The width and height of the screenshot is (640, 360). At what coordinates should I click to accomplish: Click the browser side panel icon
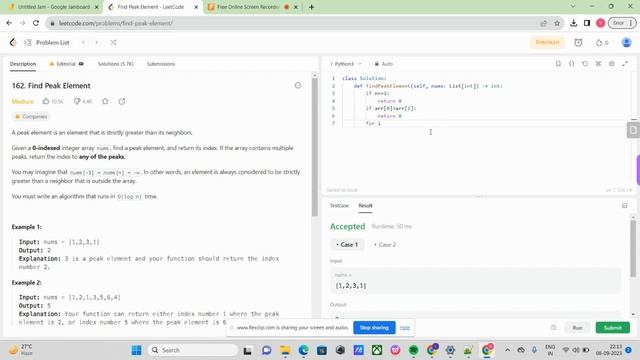(587, 23)
